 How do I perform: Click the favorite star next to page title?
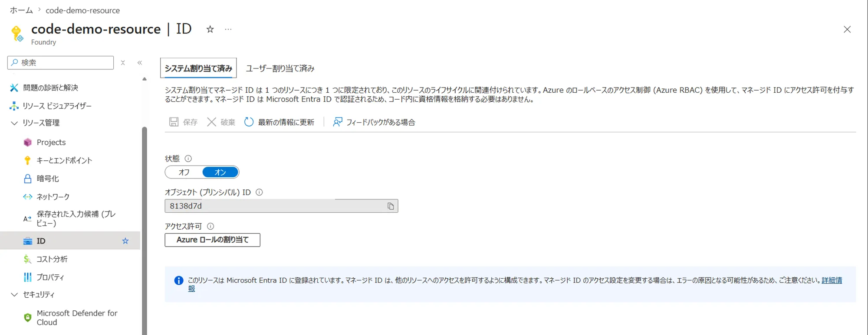coord(210,29)
